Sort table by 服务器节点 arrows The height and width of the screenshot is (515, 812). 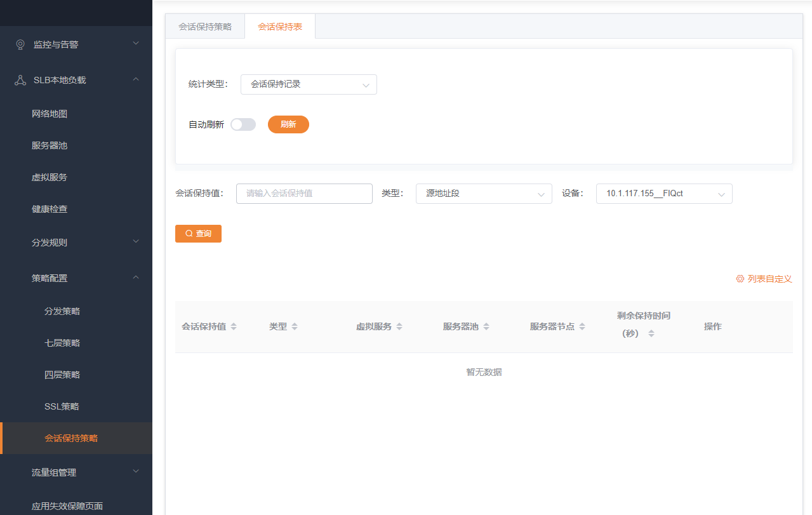click(x=582, y=326)
